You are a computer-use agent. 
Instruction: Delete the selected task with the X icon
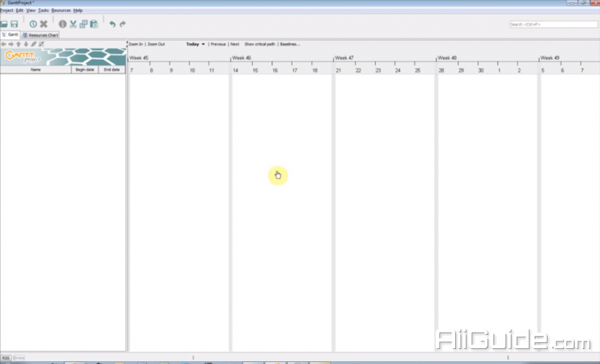coord(43,24)
